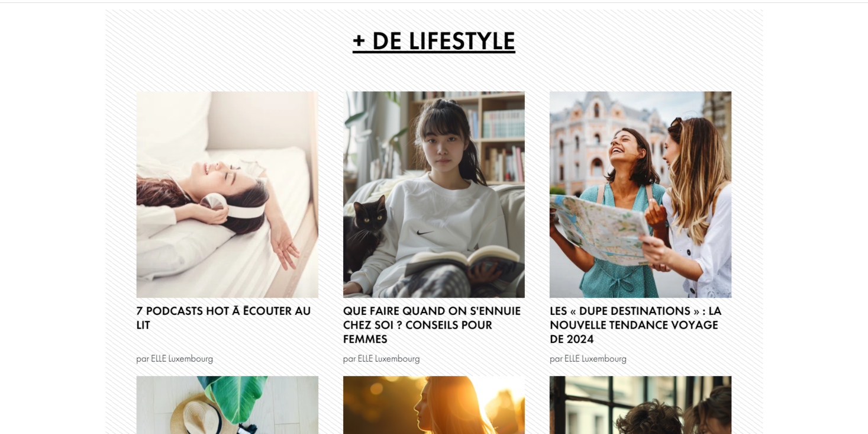
Task: Open thumbnail of girl reading with black cat
Action: (434, 194)
